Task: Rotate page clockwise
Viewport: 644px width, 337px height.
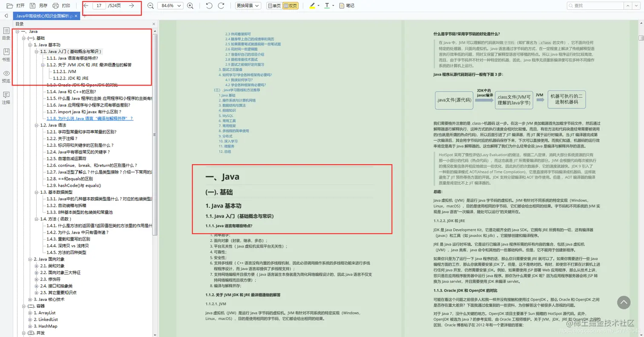Action: [x=221, y=6]
